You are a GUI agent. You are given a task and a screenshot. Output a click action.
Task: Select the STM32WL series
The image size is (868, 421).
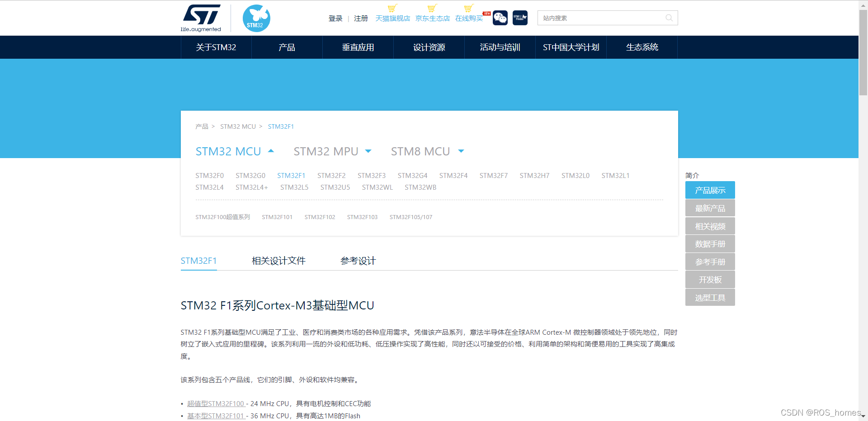coord(377,187)
